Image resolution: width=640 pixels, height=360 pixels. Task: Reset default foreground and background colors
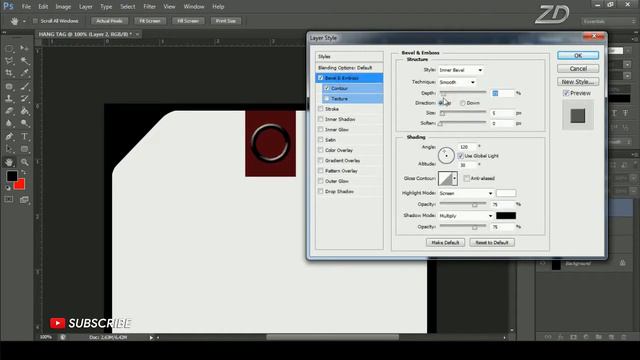pos(8,188)
